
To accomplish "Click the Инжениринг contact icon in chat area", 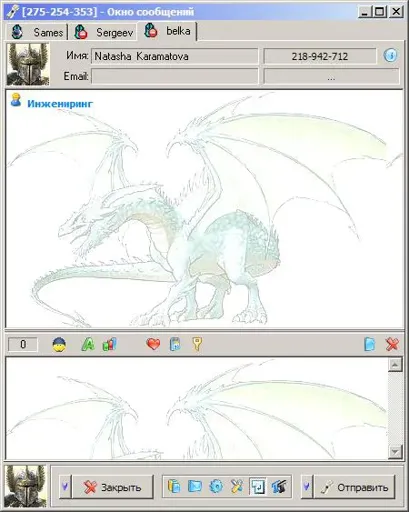I will pos(16,100).
